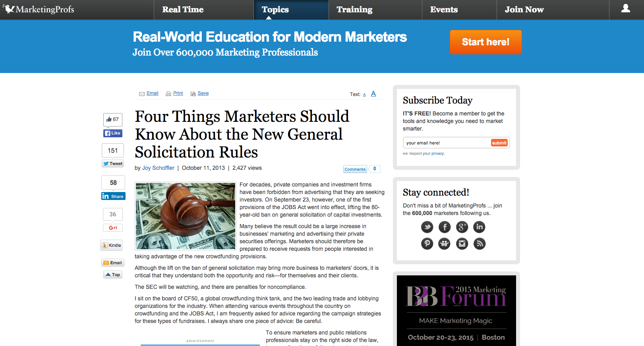Click Join Now in navigation
Viewport: 644px width, 346px height.
click(x=524, y=10)
